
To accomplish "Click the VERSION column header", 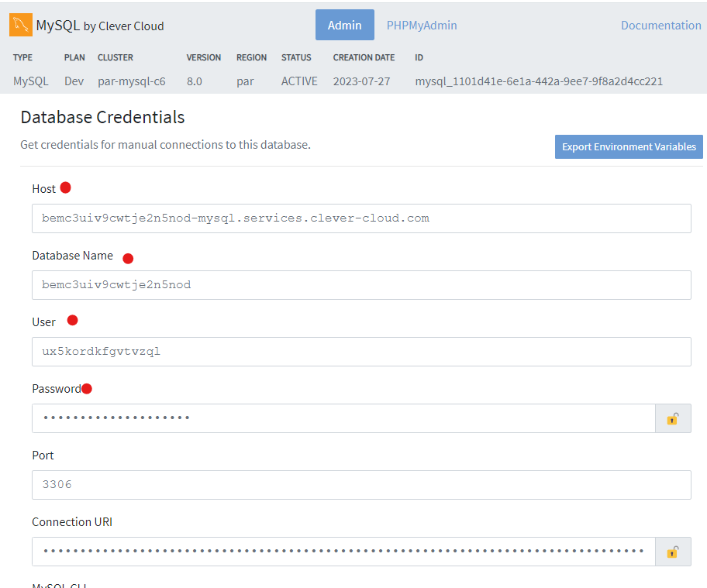I will coord(204,57).
